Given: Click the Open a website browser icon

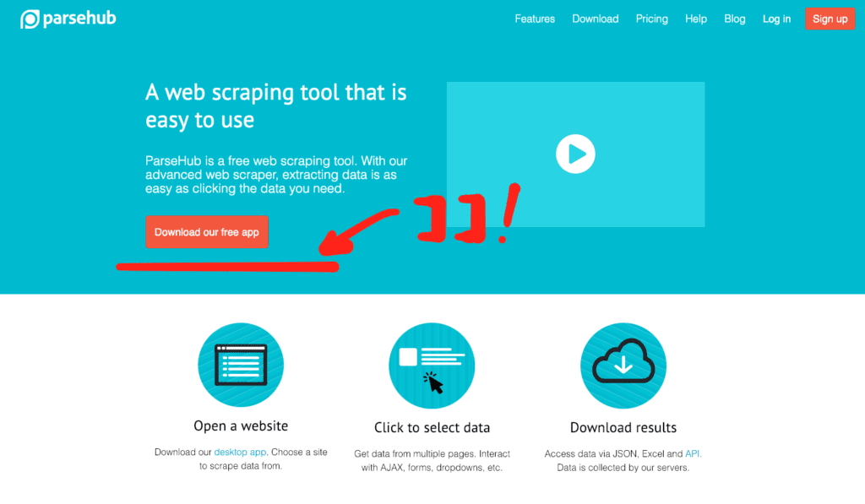Looking at the screenshot, I should click(x=241, y=365).
